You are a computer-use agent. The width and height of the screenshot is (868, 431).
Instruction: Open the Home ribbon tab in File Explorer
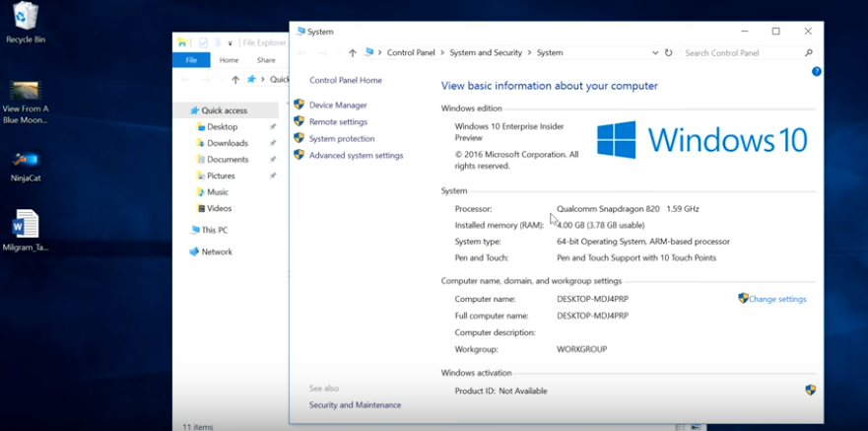tap(229, 60)
